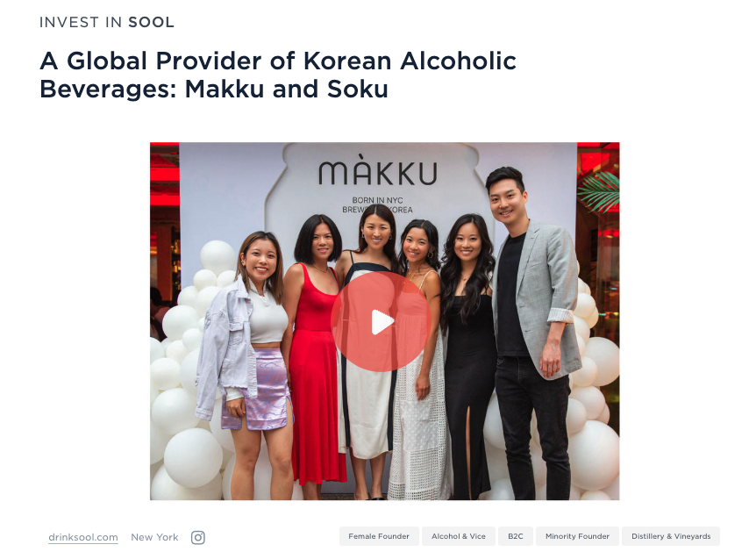This screenshot has width=756, height=559.
Task: Open the Distillery & Vineyards tag
Action: coord(671,536)
